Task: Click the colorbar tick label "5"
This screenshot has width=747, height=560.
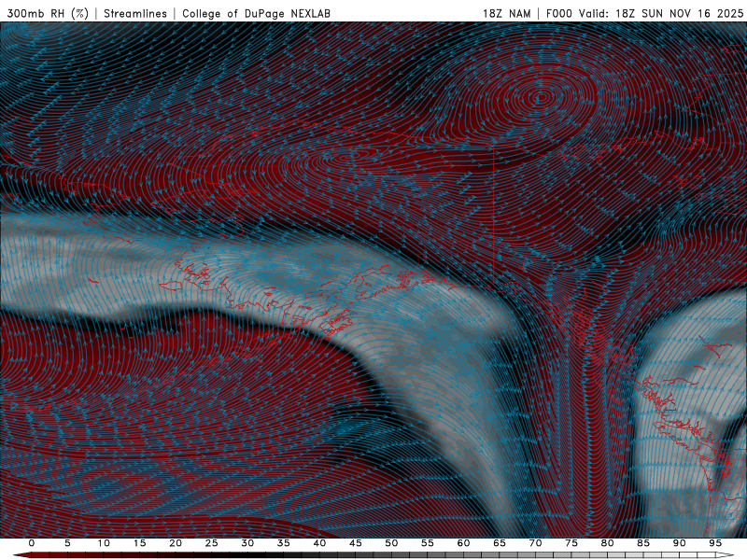Action: point(67,543)
